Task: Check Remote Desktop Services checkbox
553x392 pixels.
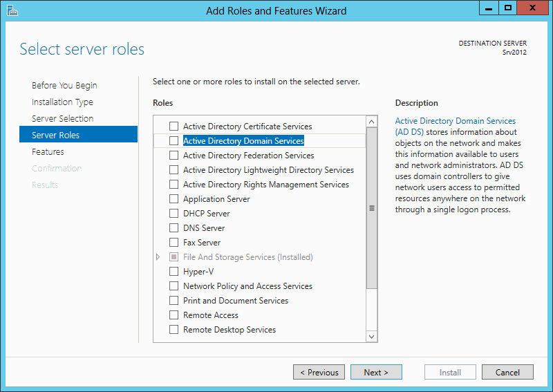Action: pyautogui.click(x=174, y=330)
